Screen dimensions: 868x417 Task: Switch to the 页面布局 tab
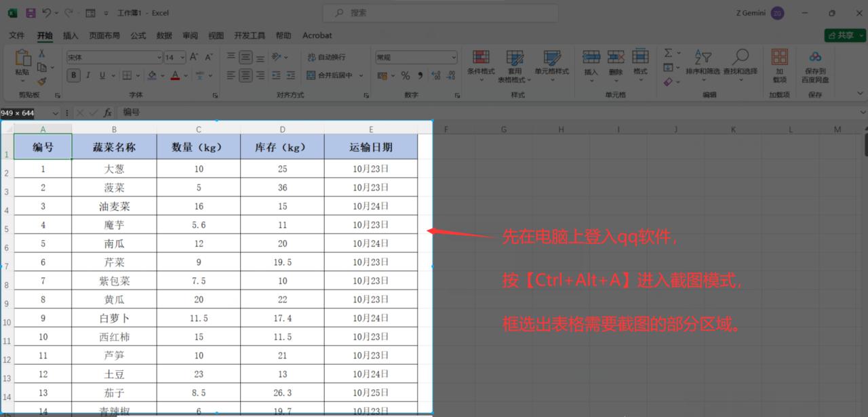click(104, 35)
